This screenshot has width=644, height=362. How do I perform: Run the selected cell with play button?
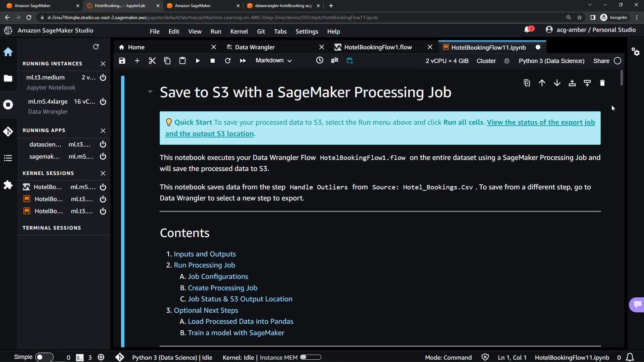(x=198, y=61)
